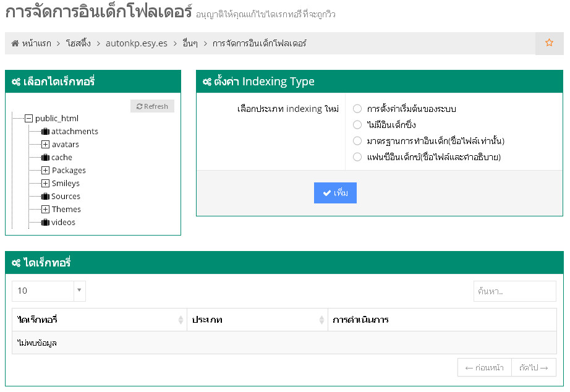Go to autonkp.esy.es in breadcrumb
The width and height of the screenshot is (570, 392).
click(x=137, y=44)
